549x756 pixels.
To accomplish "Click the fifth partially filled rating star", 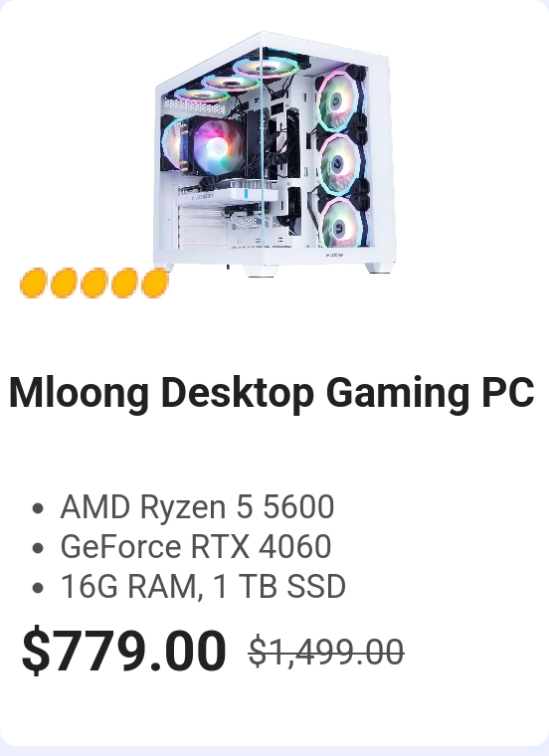I will (155, 283).
